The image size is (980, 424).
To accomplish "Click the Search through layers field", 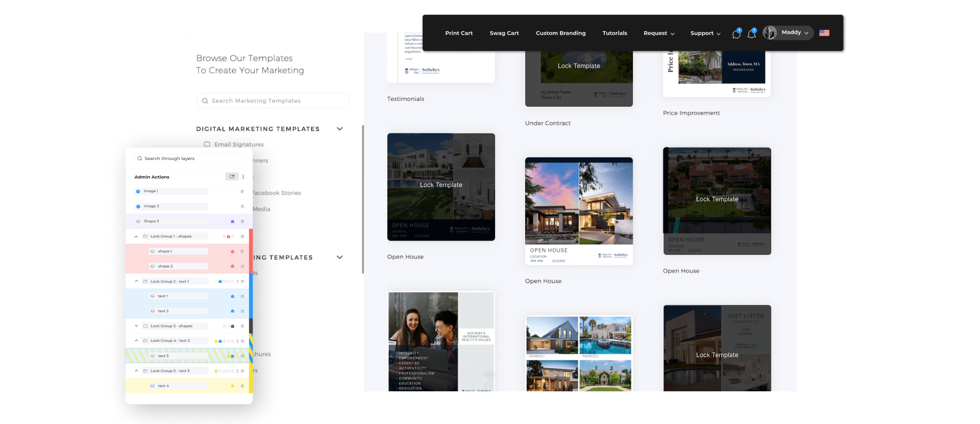I will click(189, 158).
